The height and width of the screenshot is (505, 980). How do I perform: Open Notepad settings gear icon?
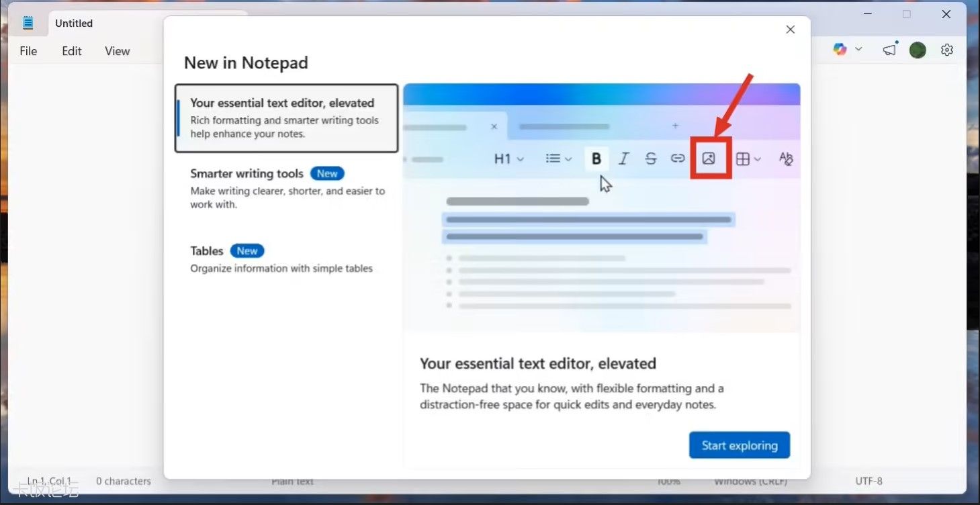coord(947,50)
